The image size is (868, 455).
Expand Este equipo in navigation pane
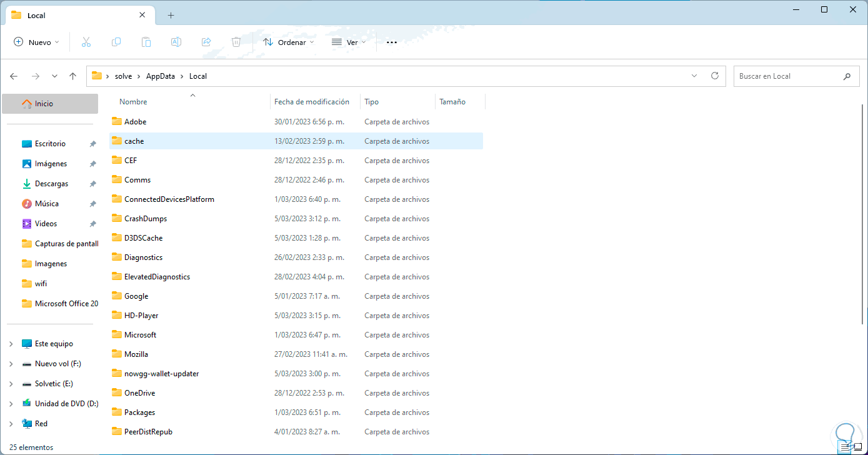11,344
